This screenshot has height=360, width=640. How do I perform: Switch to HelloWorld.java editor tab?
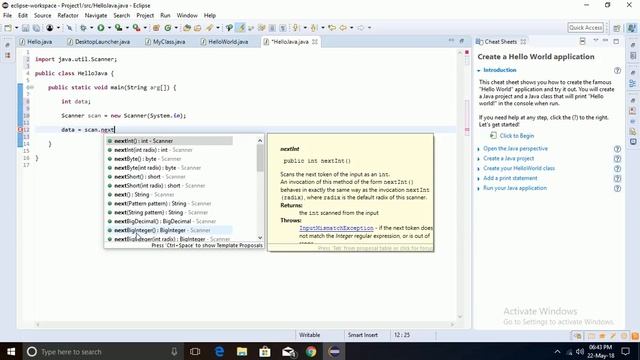coord(224,42)
